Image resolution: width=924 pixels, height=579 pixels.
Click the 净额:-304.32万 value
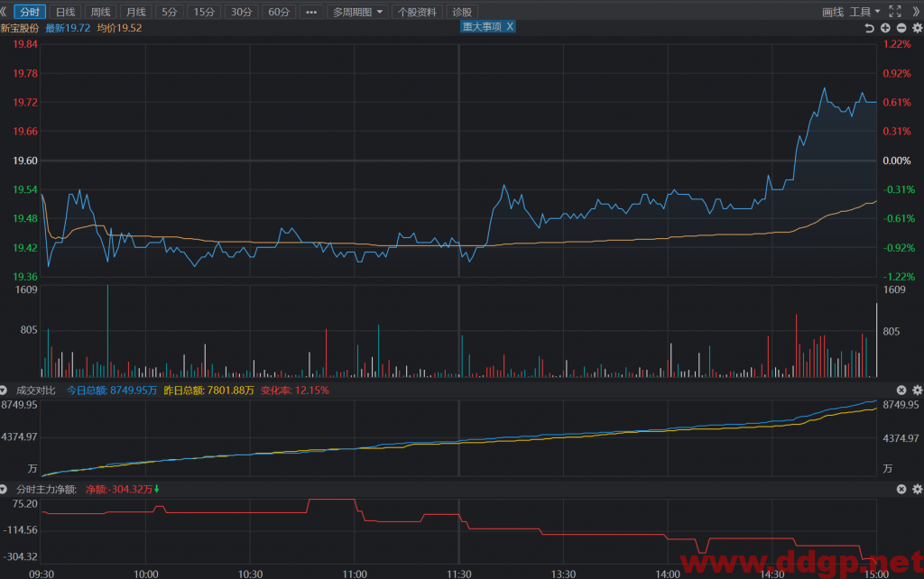pos(120,489)
